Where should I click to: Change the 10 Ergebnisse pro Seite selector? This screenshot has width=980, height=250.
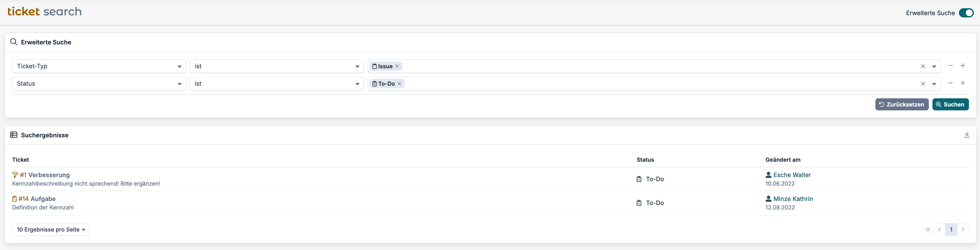pos(51,229)
